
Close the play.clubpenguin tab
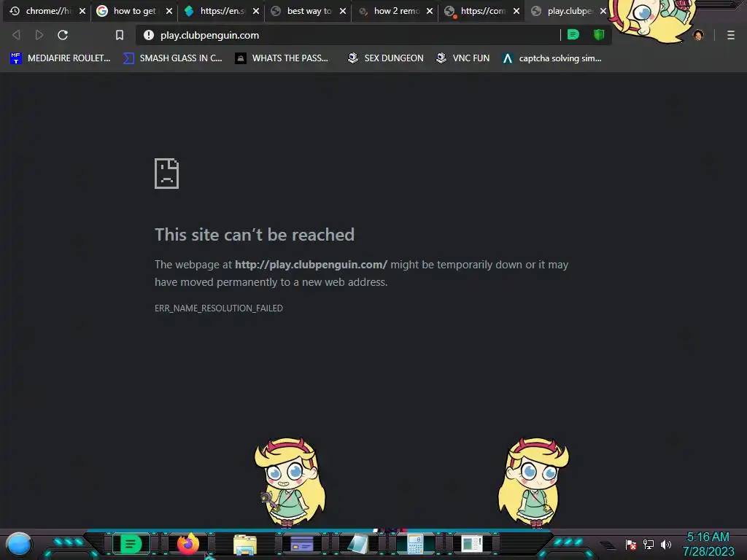pos(603,11)
